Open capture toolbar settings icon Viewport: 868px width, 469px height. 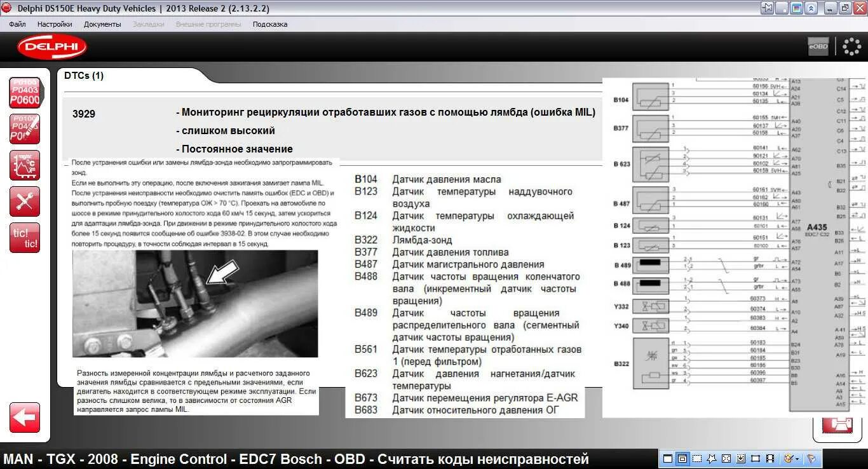[x=811, y=458]
